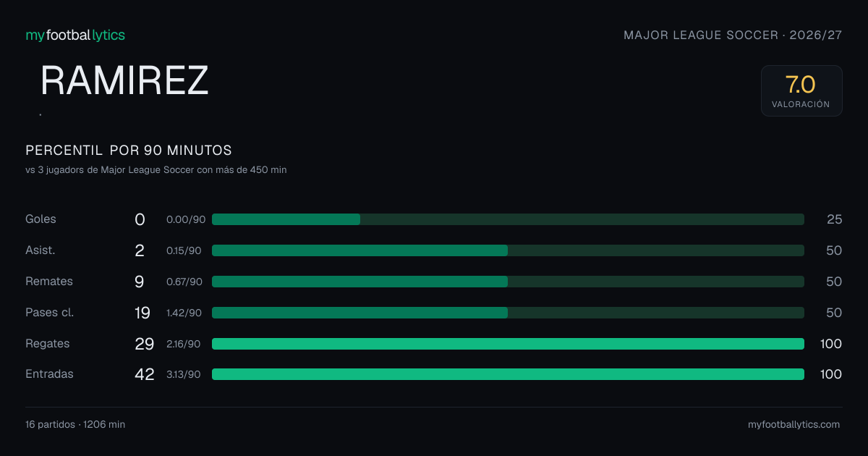
Task: Click the 7.0 Valoración rating badge
Action: click(x=801, y=91)
